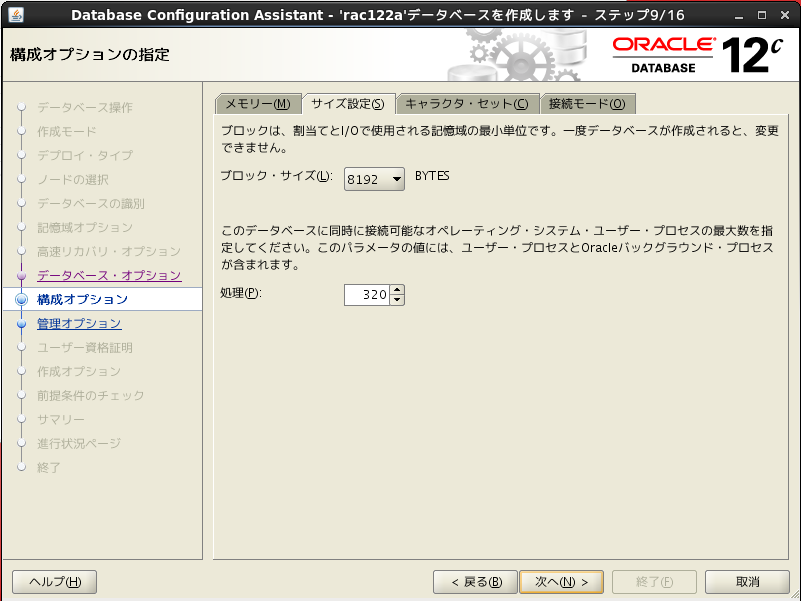Click the ユーザー資格証明 step text

[85, 348]
